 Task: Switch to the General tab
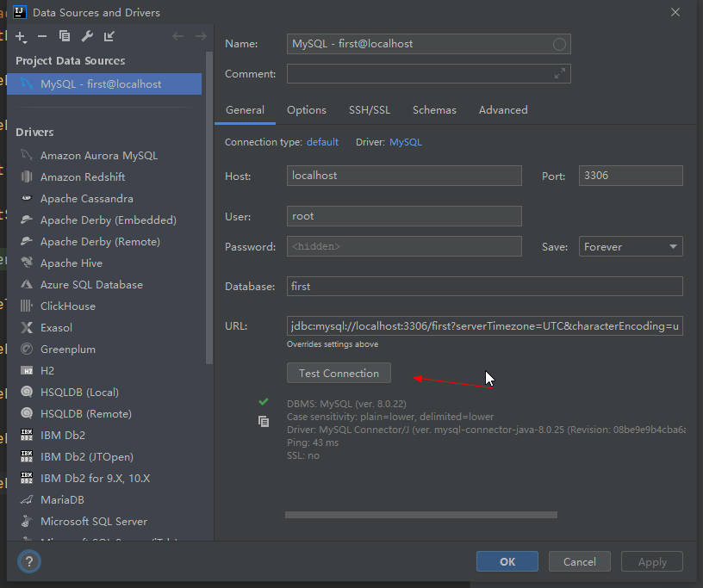click(245, 110)
